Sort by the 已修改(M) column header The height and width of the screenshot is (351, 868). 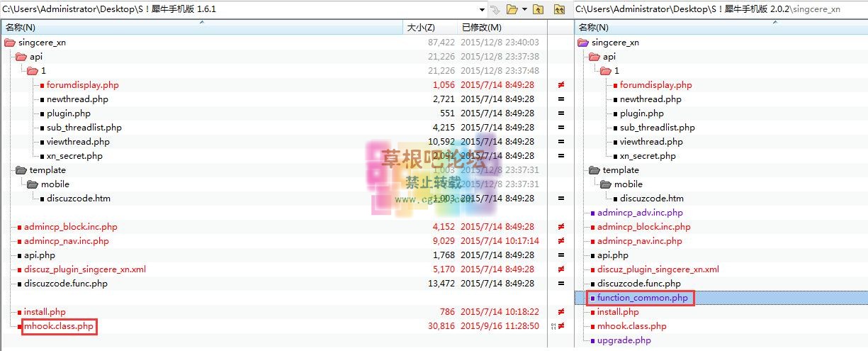click(x=481, y=28)
